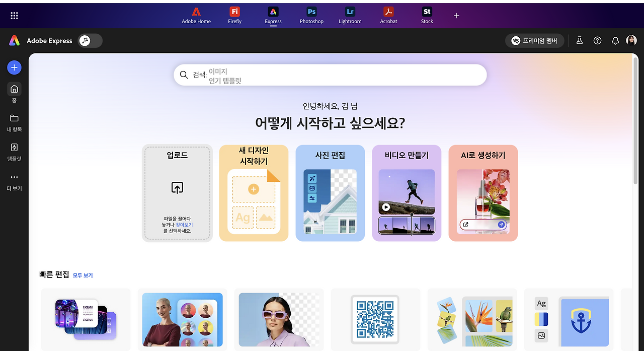Start with 새 디자인 시작하기 card

coord(254,193)
